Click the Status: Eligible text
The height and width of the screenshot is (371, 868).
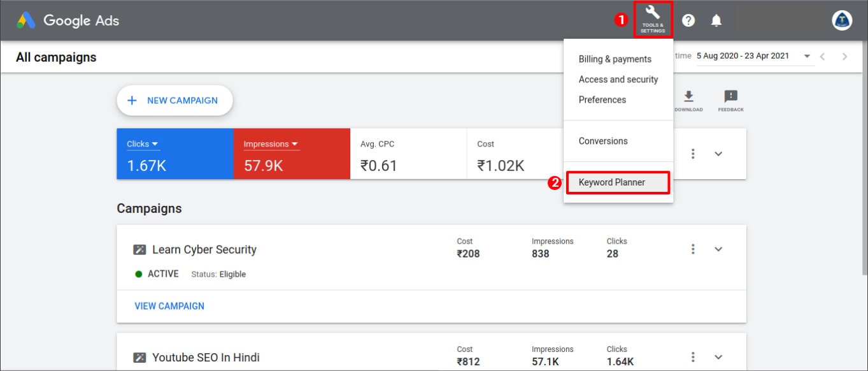click(x=218, y=275)
